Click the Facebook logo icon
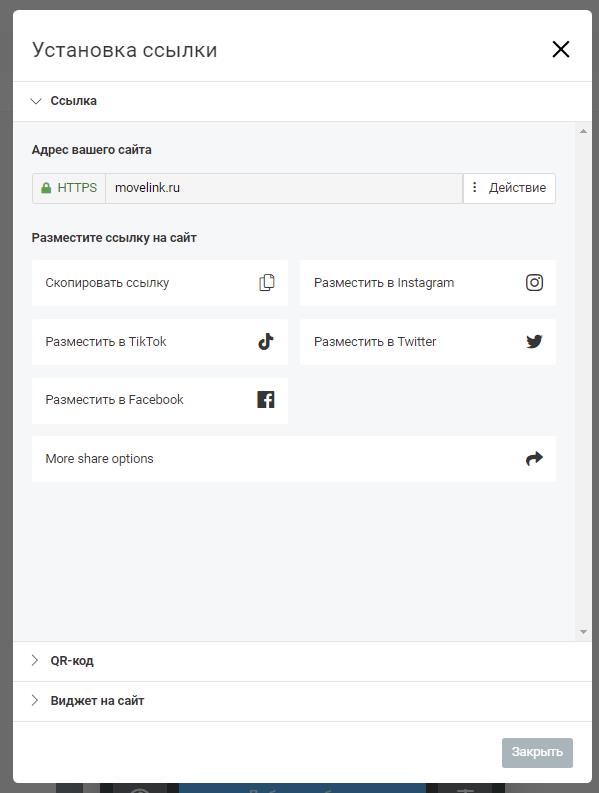 point(266,400)
